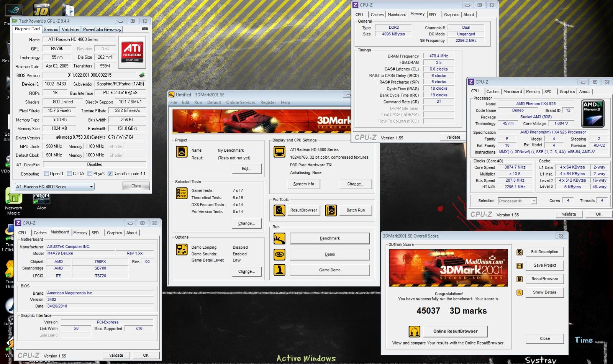This screenshot has width=613, height=364.
Task: Open the GPU selection dropdown in GPU-Z
Action: pos(54,187)
